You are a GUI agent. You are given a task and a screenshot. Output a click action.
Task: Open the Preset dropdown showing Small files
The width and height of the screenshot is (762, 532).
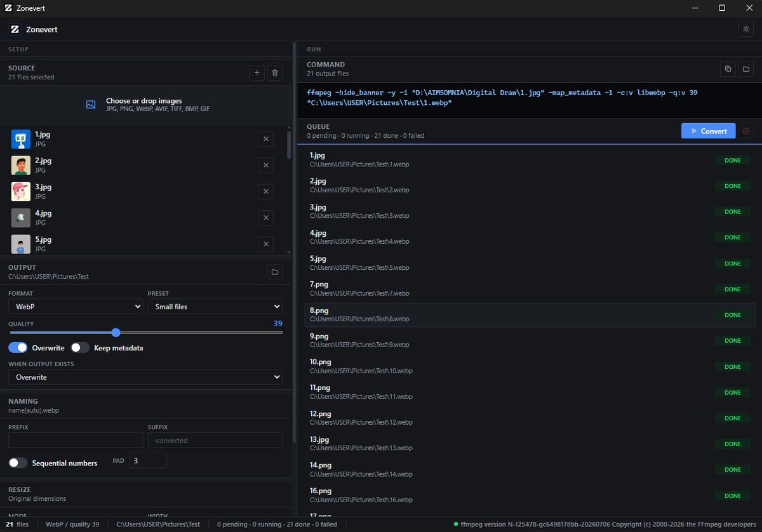(215, 307)
